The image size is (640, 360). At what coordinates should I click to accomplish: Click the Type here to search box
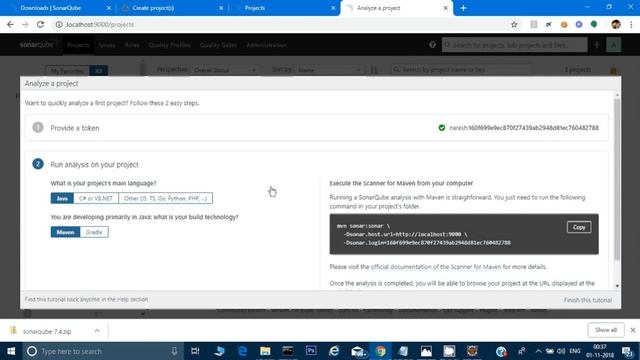tap(102, 351)
